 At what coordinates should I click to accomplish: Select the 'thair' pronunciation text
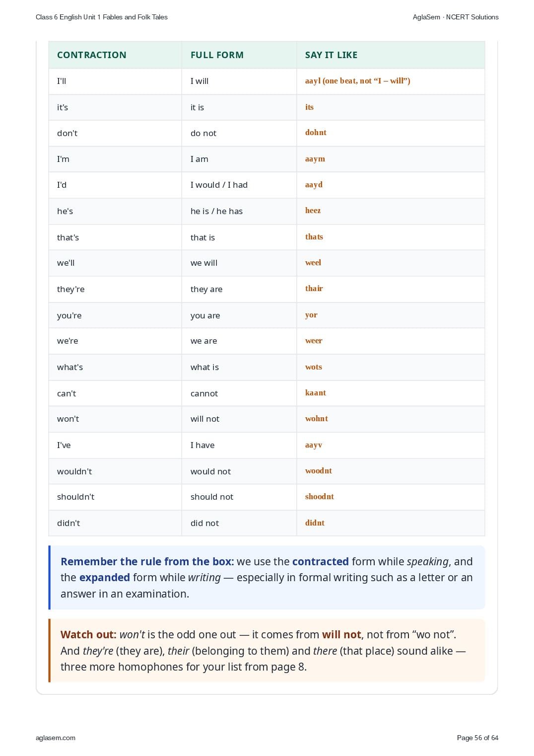pos(314,289)
